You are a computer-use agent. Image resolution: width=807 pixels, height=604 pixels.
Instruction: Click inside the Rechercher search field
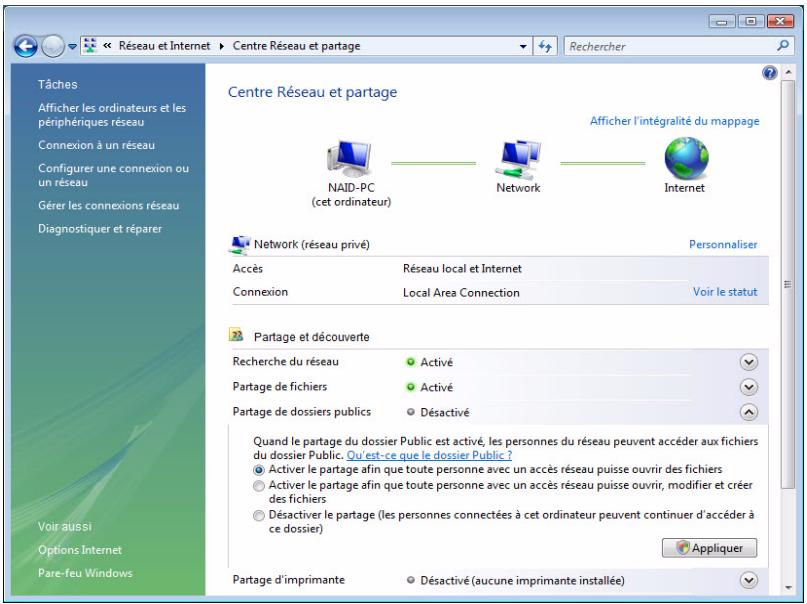671,46
